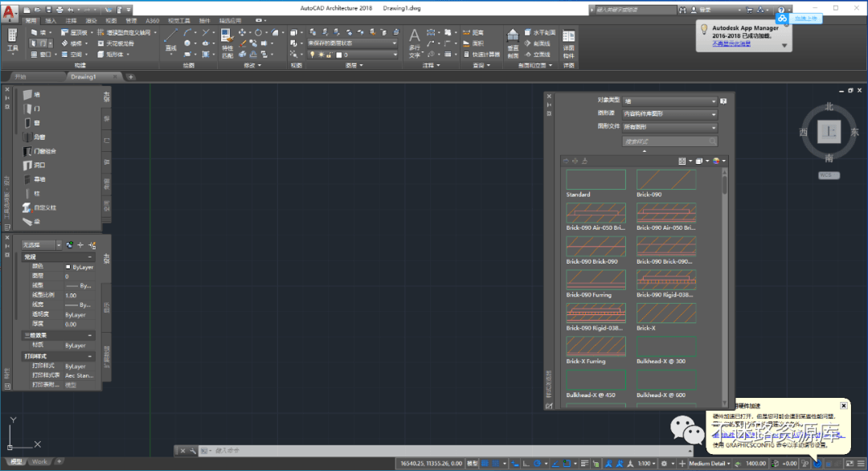
Task: Select the Move tool in modify panel
Action: (x=242, y=33)
